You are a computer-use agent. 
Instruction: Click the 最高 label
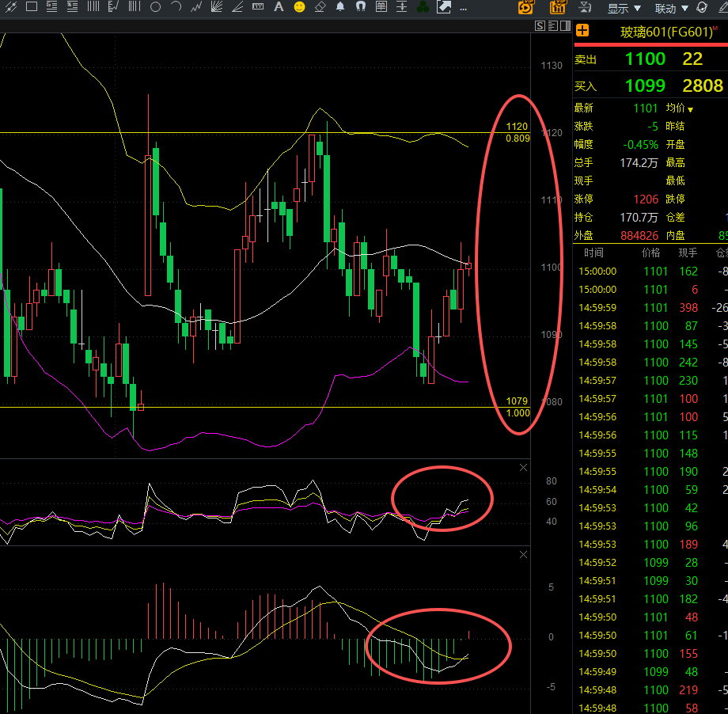[675, 162]
